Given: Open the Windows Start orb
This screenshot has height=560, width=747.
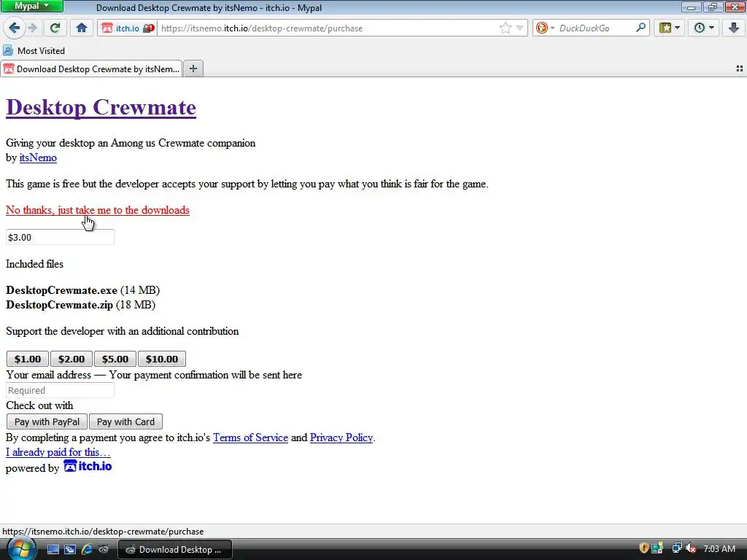Looking at the screenshot, I should pyautogui.click(x=21, y=549).
